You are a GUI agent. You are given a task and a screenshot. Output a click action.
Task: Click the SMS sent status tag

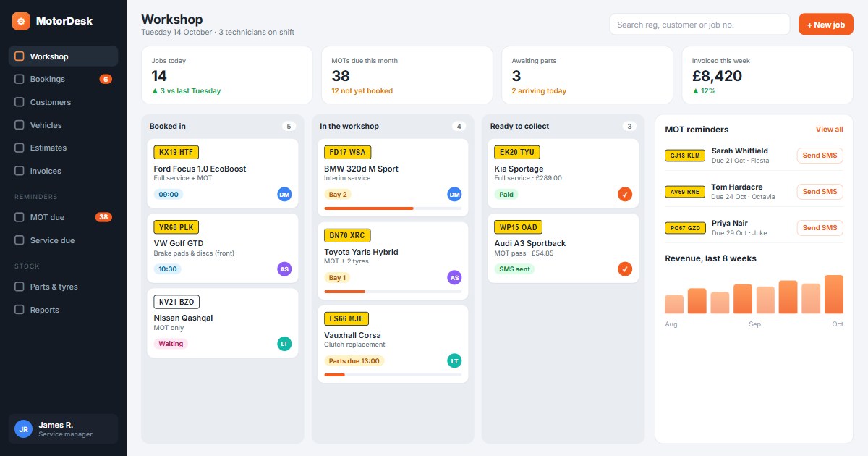(514, 269)
